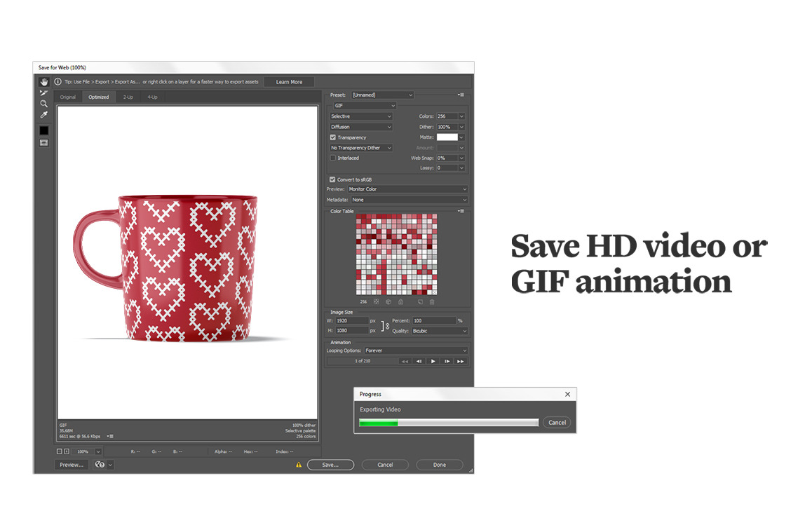Screen dimensions: 798x532
Task: Click the height field showing 1080
Action: pos(352,331)
